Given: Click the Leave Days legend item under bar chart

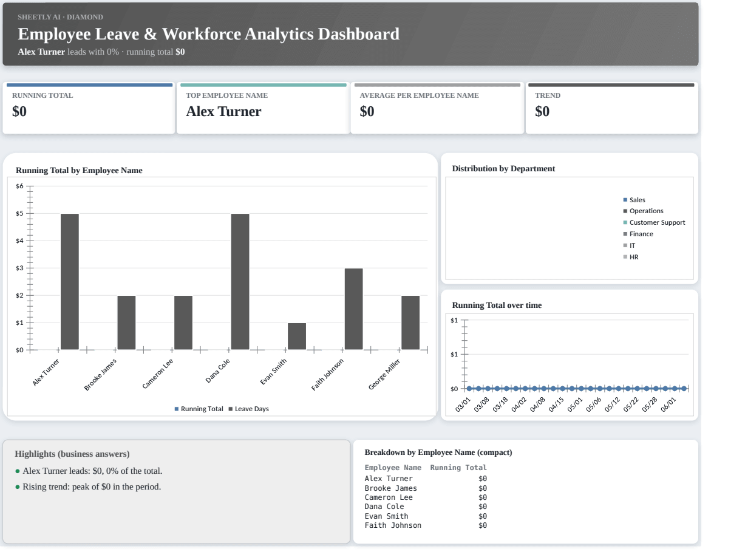Looking at the screenshot, I should pos(248,409).
